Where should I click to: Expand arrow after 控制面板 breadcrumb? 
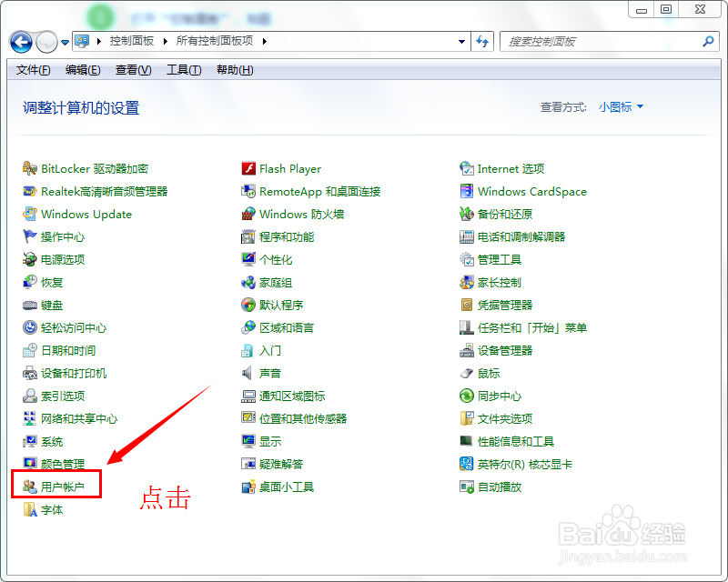(x=166, y=41)
